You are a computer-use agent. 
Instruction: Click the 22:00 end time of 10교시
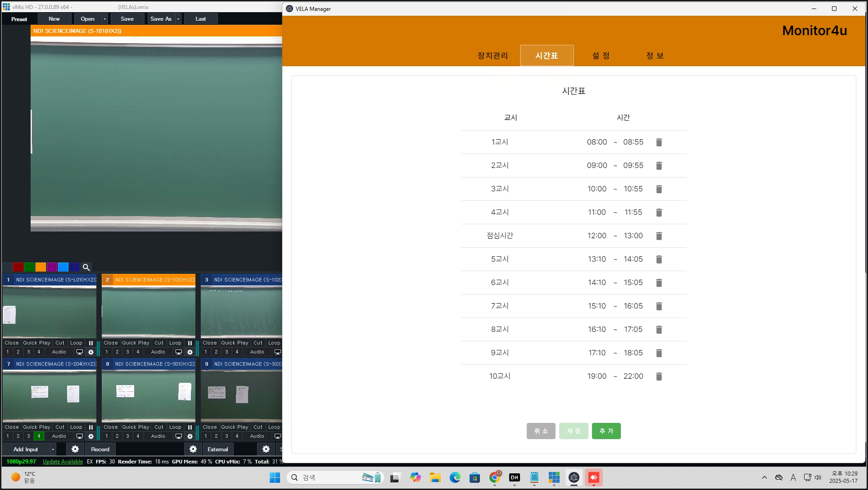point(633,376)
